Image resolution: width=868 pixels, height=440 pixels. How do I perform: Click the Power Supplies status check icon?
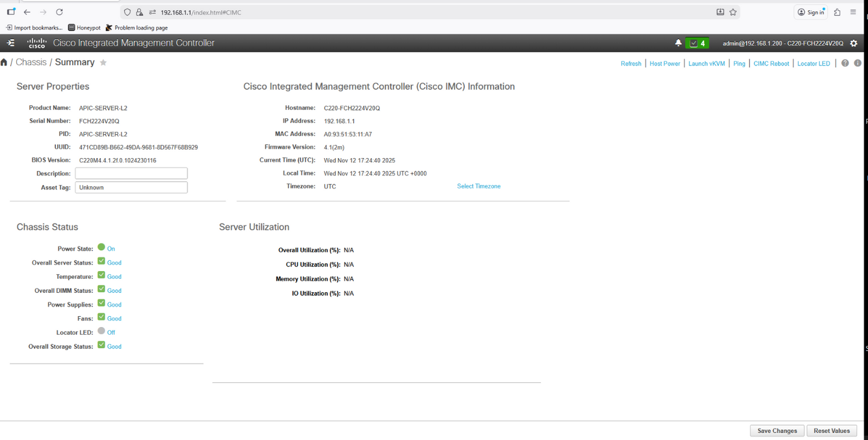coord(102,304)
